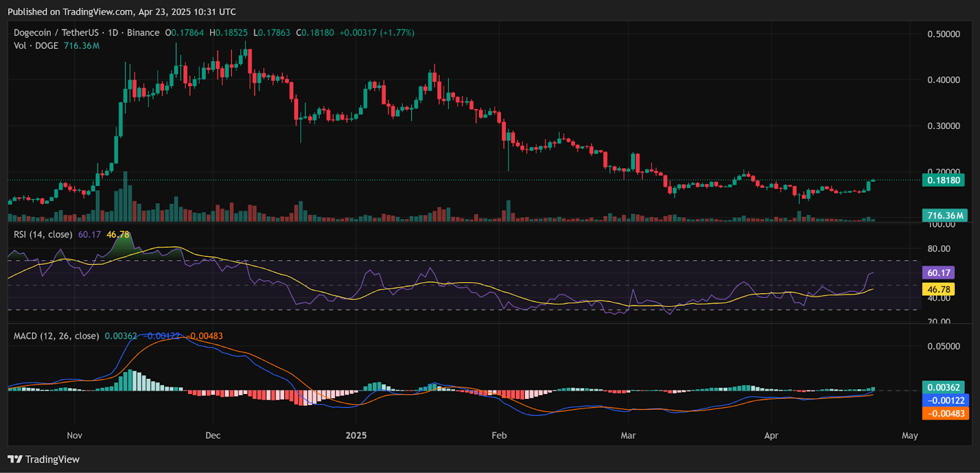Image resolution: width=980 pixels, height=473 pixels.
Task: Click the 716.36M volume tag on price axis
Action: click(944, 215)
